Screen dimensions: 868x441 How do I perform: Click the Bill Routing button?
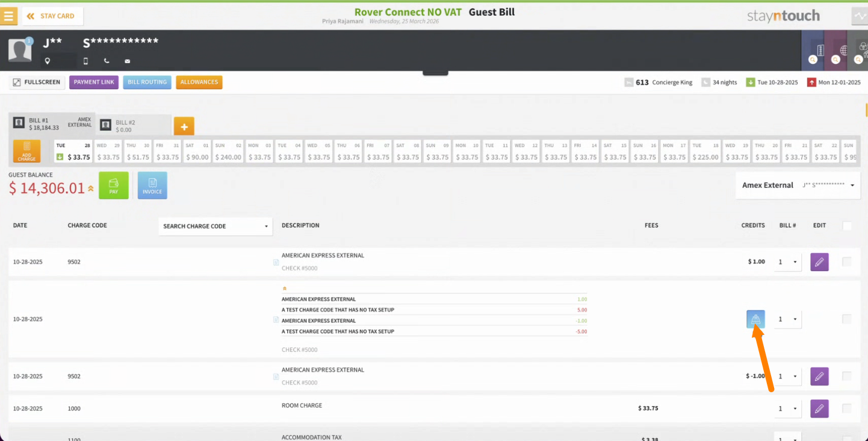147,83
